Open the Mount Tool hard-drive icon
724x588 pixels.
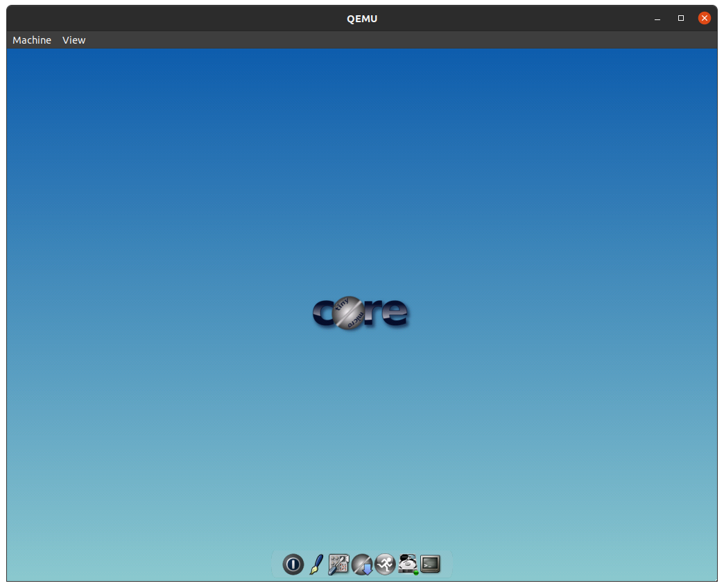click(x=408, y=564)
